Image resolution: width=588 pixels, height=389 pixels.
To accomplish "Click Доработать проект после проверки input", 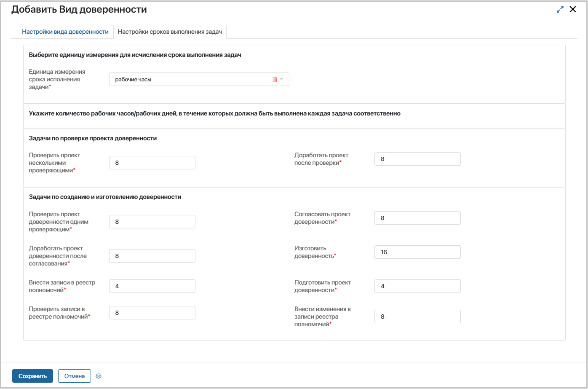I will 417,159.
